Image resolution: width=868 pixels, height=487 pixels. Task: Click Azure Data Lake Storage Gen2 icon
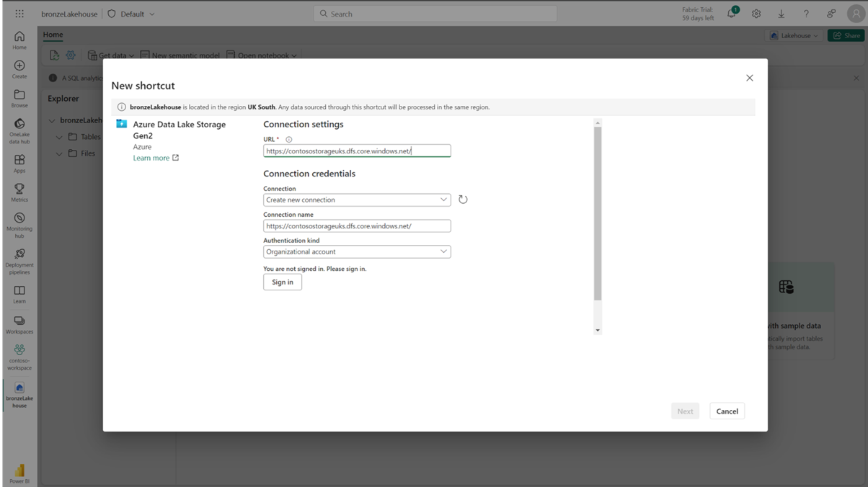coord(122,124)
